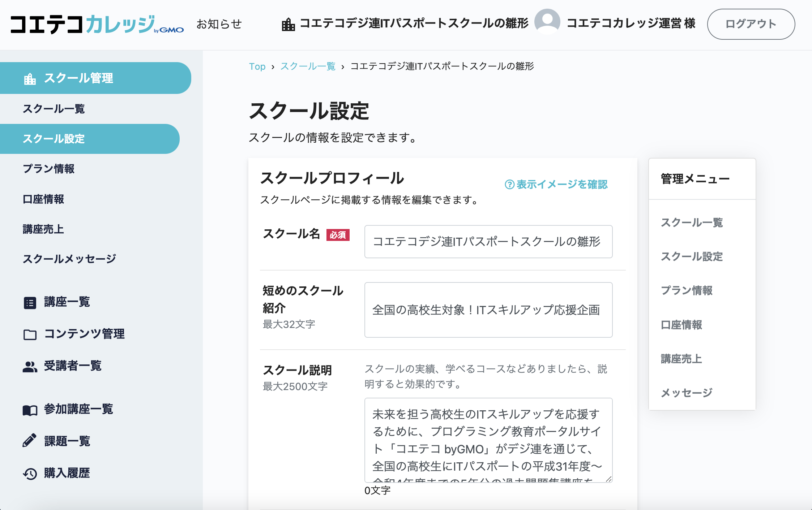Image resolution: width=812 pixels, height=510 pixels.
Task: Click the 最大32文字 hint text
Action: (x=289, y=324)
